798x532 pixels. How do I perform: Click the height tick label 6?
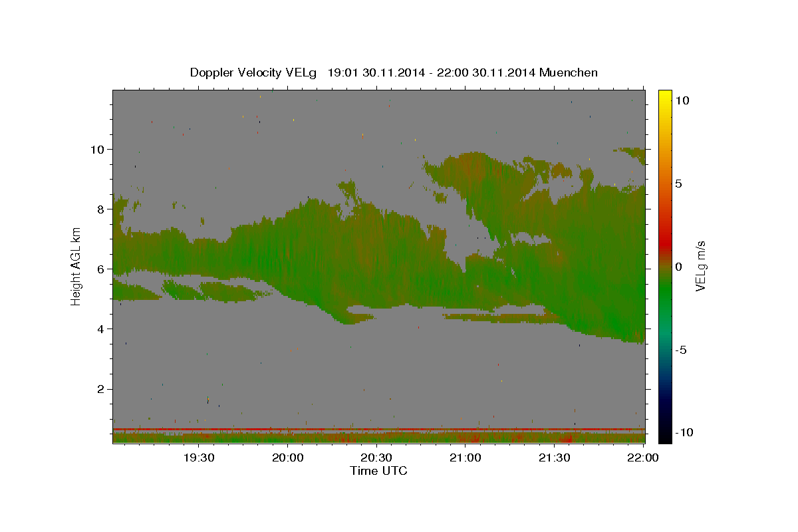point(102,269)
